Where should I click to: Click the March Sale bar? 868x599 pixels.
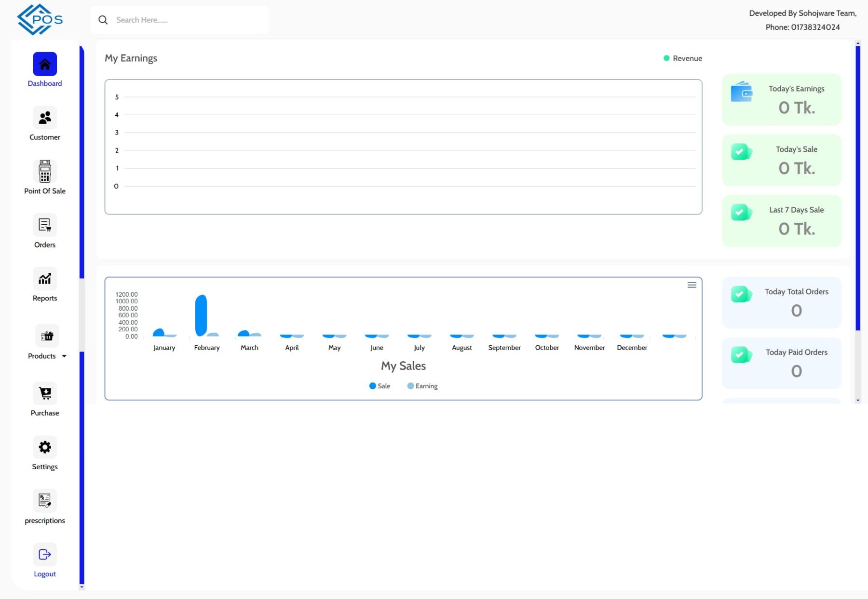(244, 333)
